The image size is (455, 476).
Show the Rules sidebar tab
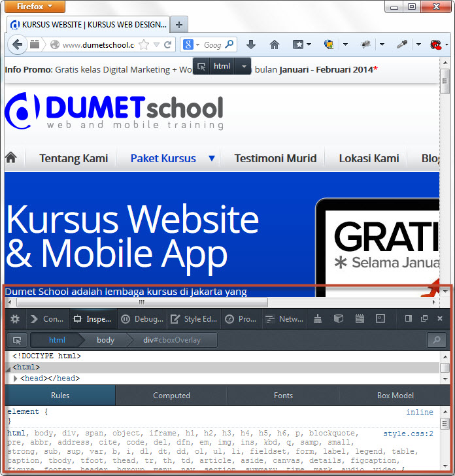60,395
